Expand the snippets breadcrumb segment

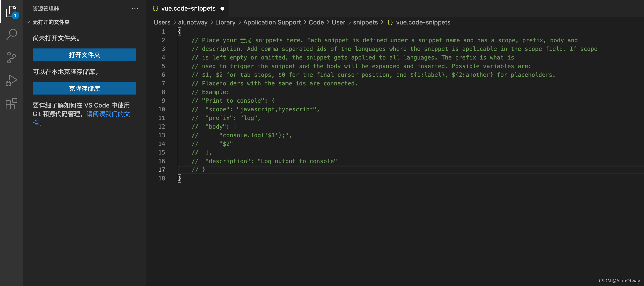pyautogui.click(x=365, y=22)
